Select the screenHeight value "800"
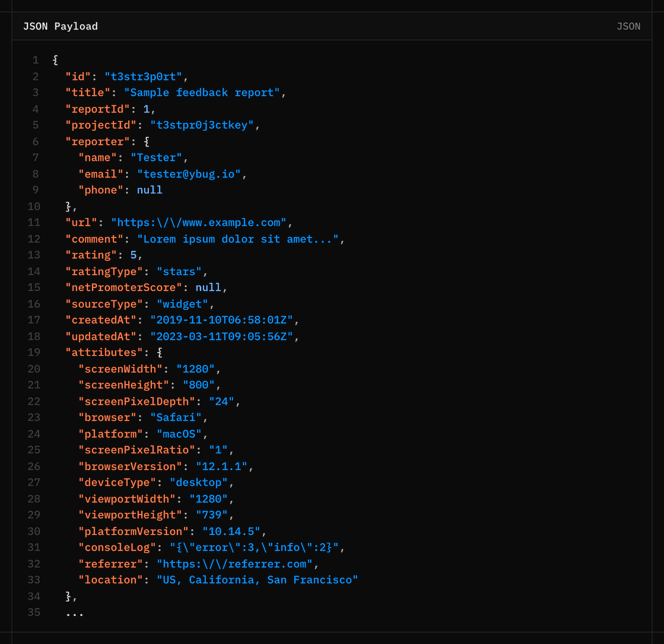This screenshot has width=664, height=644. click(x=199, y=385)
